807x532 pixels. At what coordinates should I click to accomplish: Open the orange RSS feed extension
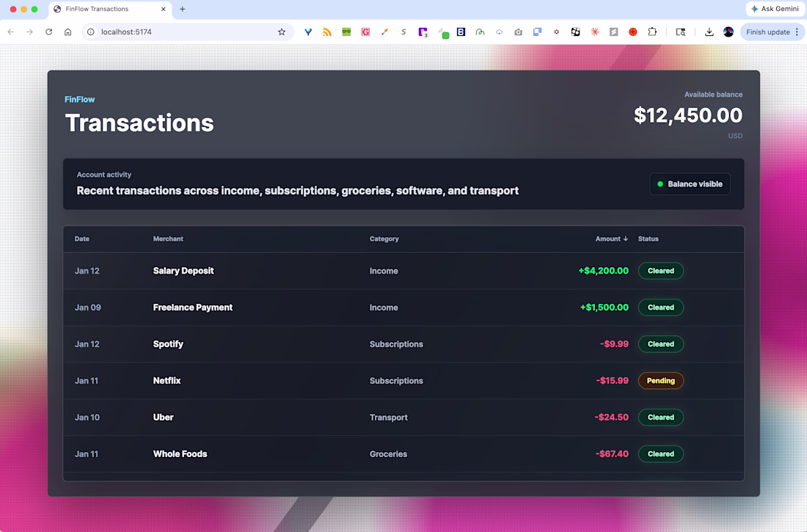pos(327,32)
